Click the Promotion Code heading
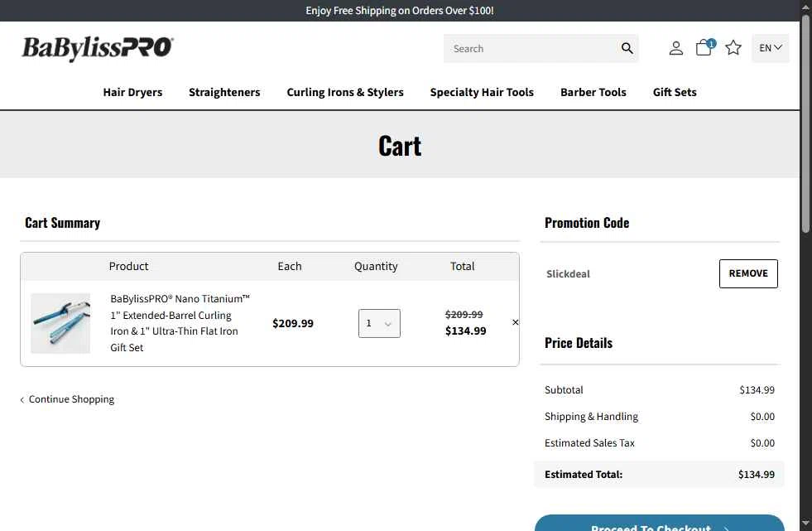 point(587,223)
